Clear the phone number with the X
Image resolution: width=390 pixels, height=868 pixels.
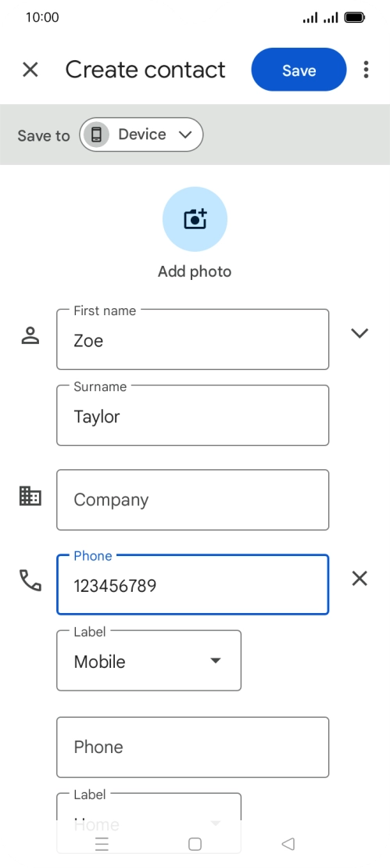(x=360, y=579)
